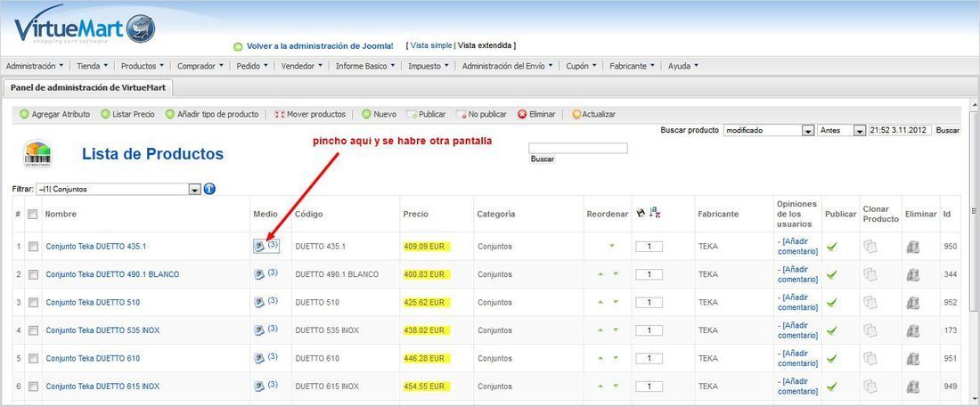The image size is (980, 407).
Task: Click the blue info icon next to filter
Action: [209, 189]
